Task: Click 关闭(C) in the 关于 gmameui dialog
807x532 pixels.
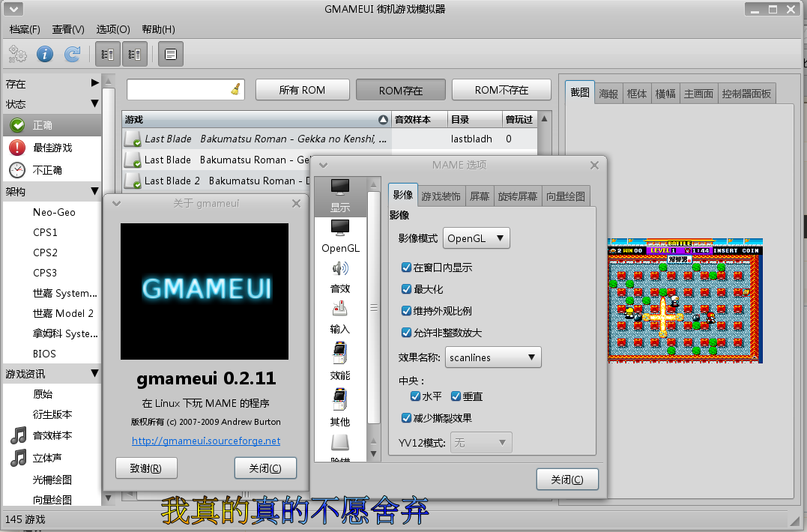Action: pyautogui.click(x=265, y=468)
